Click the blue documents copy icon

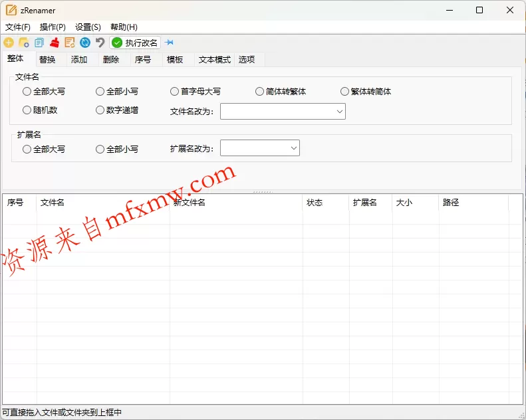pos(39,43)
